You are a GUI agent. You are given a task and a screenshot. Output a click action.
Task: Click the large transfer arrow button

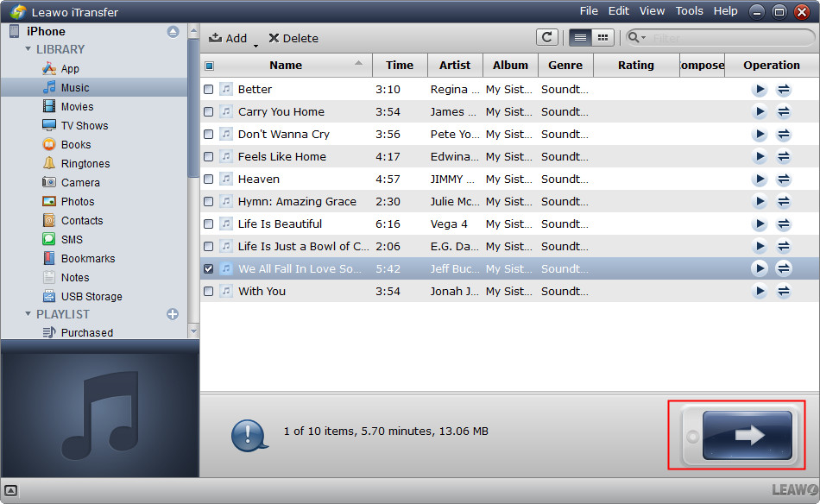(x=747, y=435)
